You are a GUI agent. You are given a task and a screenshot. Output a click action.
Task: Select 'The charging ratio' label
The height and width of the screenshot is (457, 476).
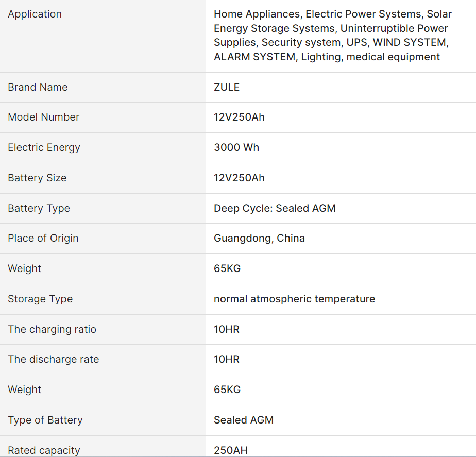52,329
